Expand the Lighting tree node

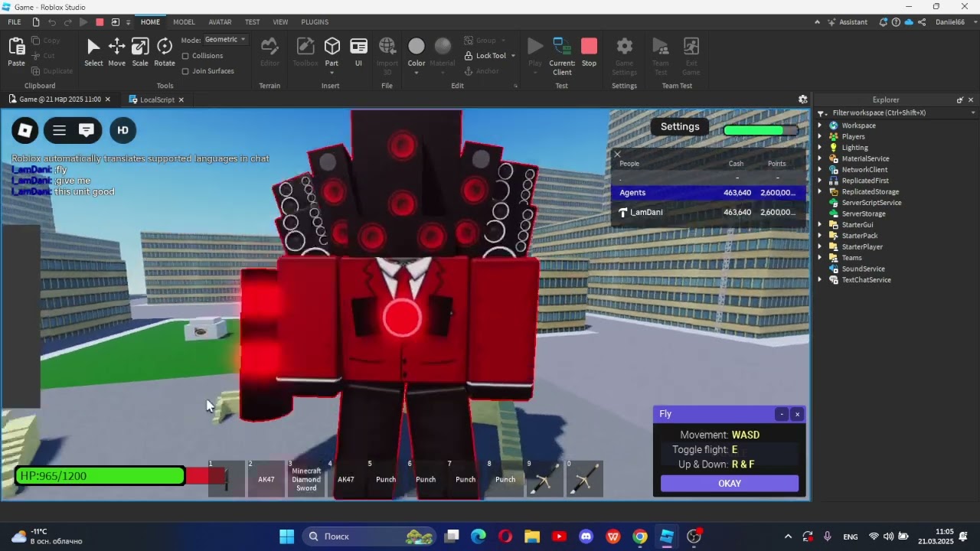820,148
